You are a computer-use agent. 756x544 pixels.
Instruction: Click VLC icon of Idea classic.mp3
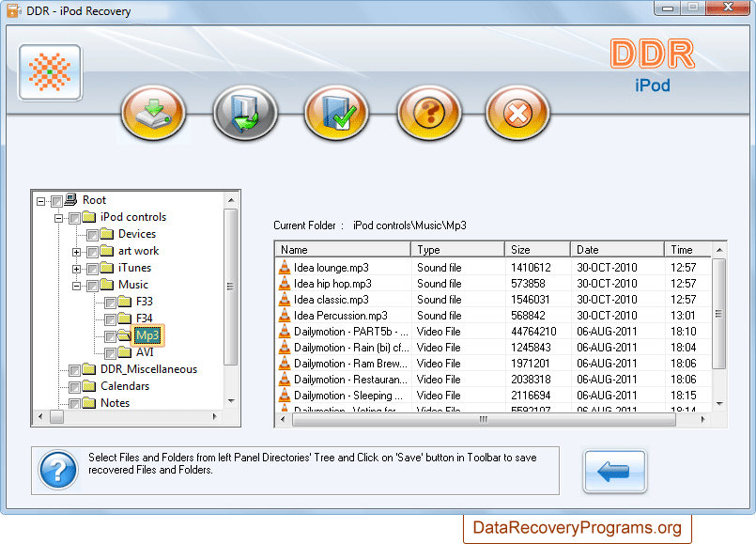(285, 299)
